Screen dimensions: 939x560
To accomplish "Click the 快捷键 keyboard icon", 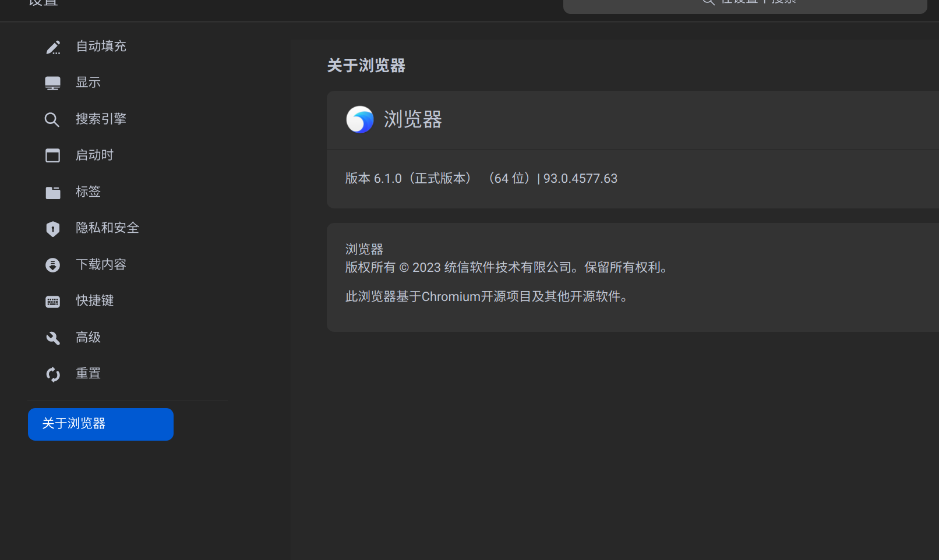I will tap(53, 301).
